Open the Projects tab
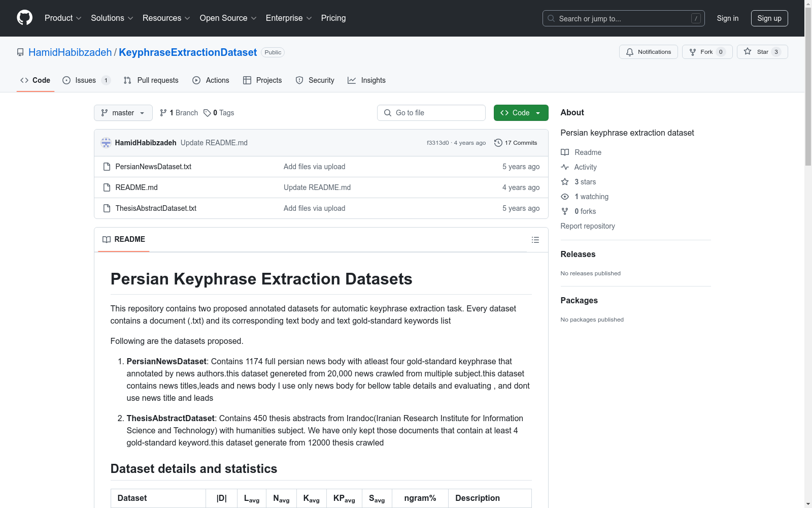Viewport: 812px width, 508px height. (262, 80)
